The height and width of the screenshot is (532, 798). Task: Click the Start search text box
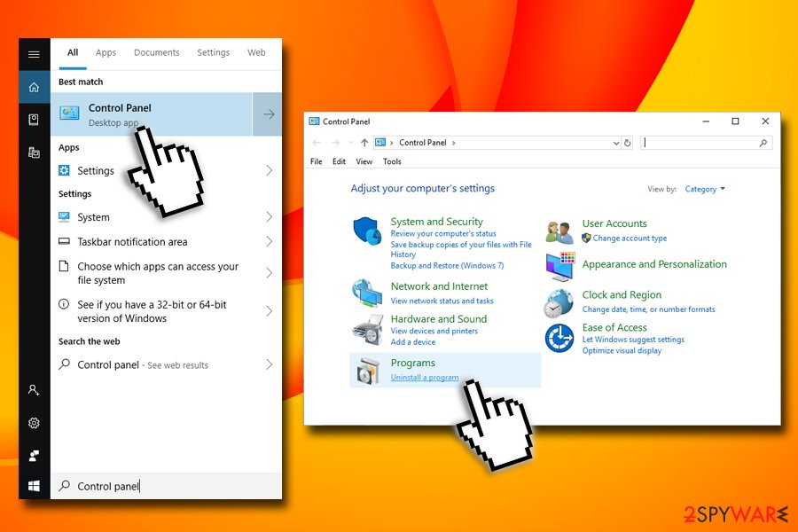click(167, 486)
